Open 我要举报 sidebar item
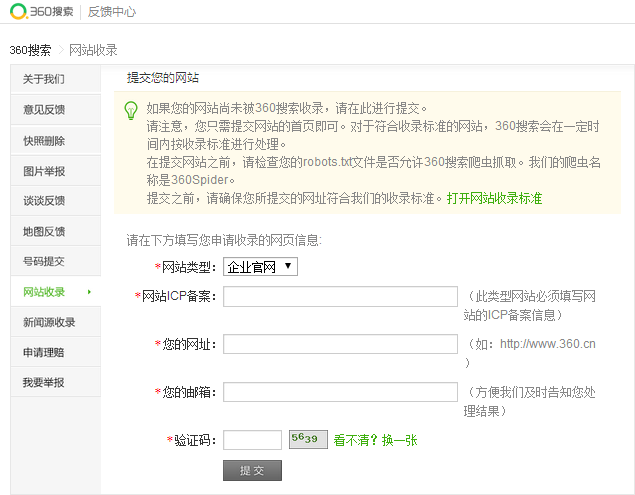The height and width of the screenshot is (495, 635). click(x=55, y=382)
